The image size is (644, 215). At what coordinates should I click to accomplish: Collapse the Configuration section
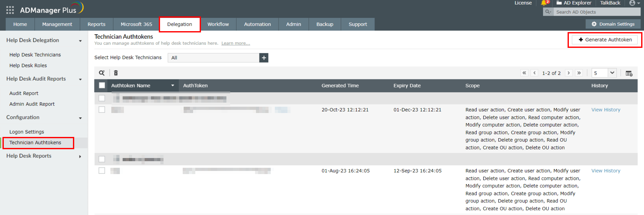click(x=80, y=118)
